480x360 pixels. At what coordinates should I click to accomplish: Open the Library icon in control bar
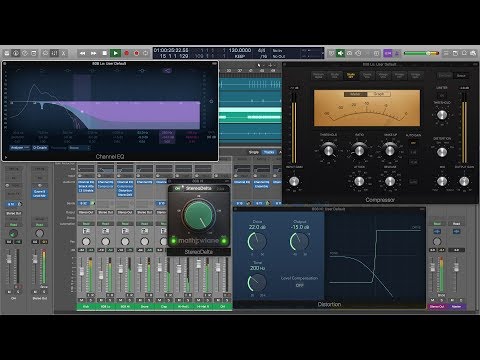click(x=7, y=53)
